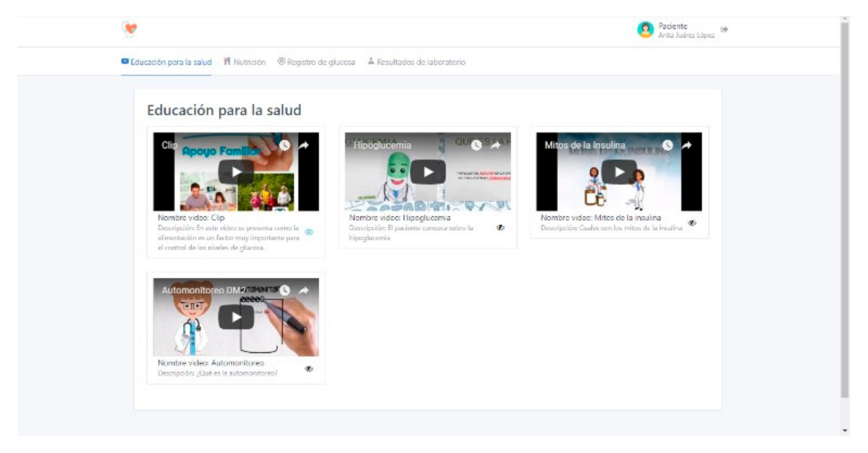This screenshot has width=868, height=453.
Task: Toggle viewed eye icon for Mitos de la insulina
Action: pos(692,223)
